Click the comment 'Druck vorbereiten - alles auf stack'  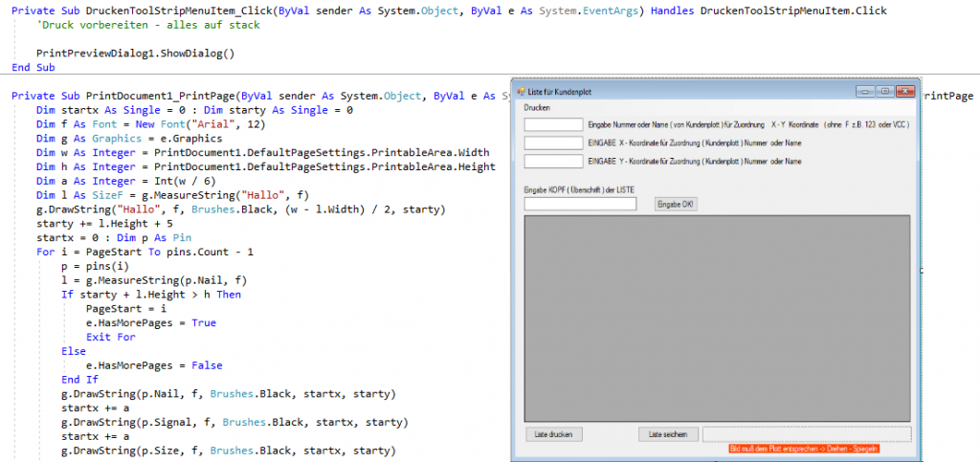[x=148, y=25]
